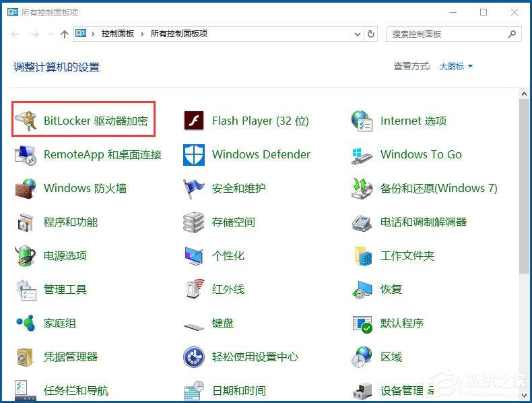Click the refresh button in address bar

[371, 34]
